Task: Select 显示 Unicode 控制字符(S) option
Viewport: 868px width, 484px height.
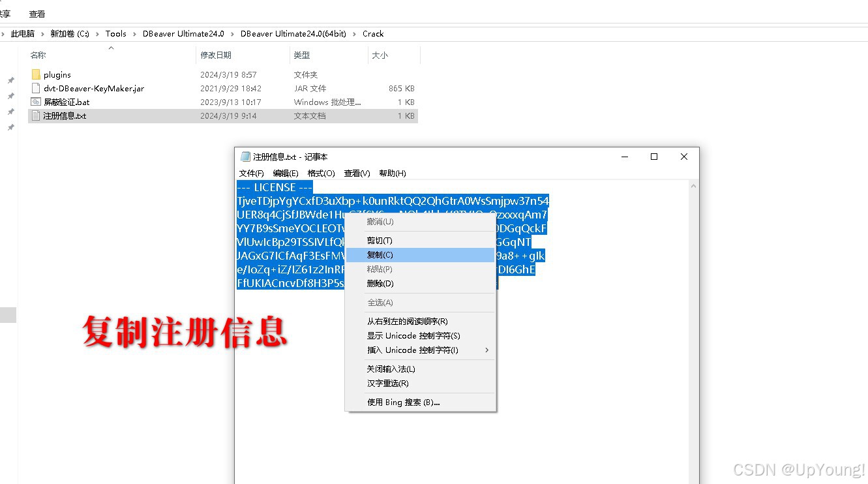Action: [x=421, y=336]
